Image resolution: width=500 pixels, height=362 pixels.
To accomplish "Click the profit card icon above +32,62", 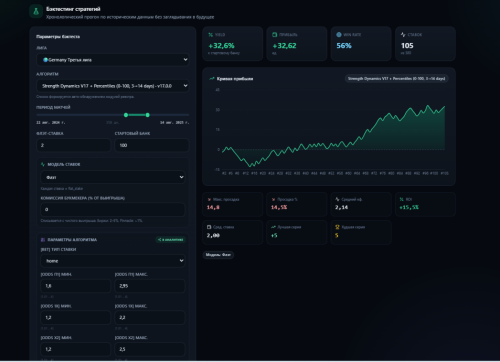I will [275, 35].
